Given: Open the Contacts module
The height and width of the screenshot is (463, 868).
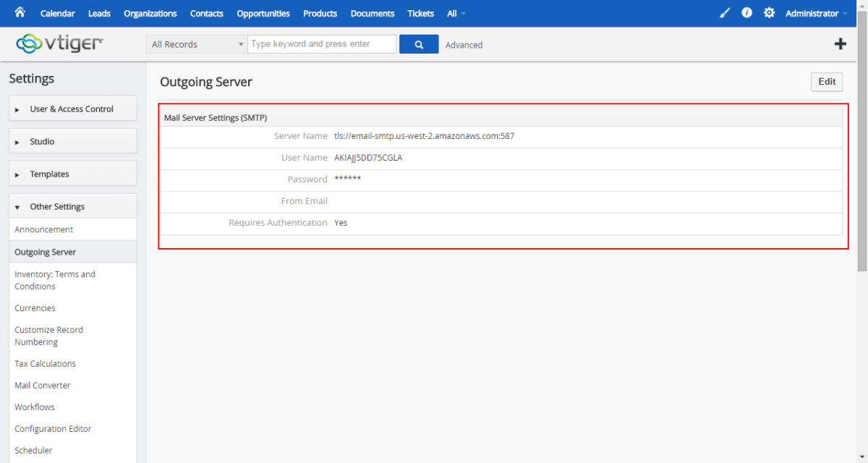Looking at the screenshot, I should 207,13.
